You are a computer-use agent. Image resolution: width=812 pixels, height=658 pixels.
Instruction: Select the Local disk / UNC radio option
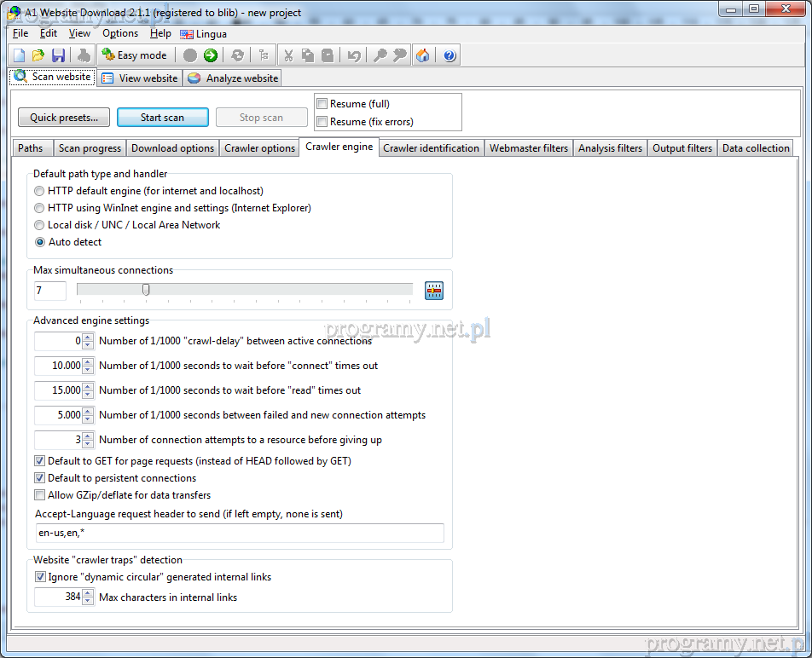tap(40, 225)
